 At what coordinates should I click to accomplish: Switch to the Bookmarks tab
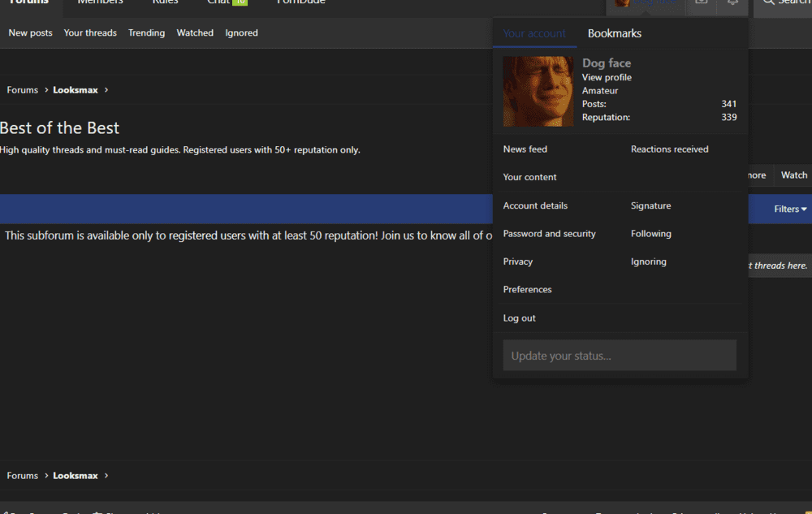[614, 33]
